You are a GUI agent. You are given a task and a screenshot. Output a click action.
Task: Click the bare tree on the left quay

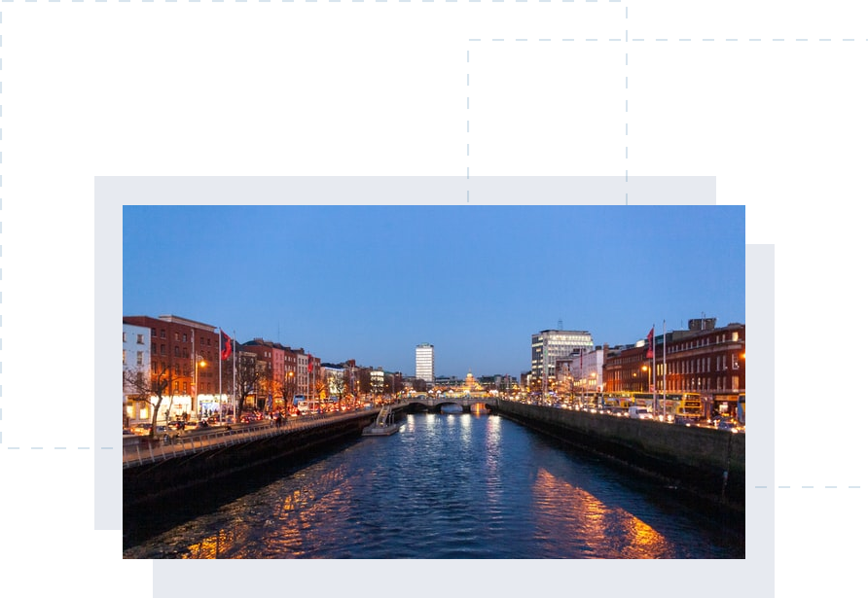tap(154, 389)
